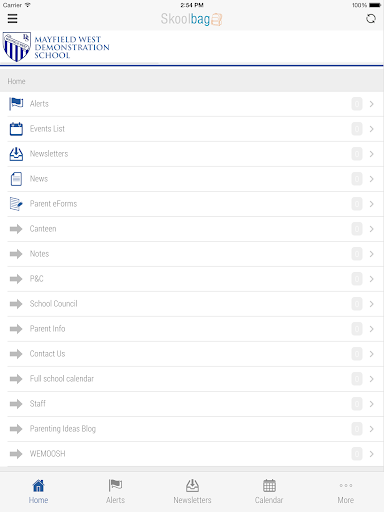Switch to the Home bottom tab
Viewport: 384px width, 512px height.
tap(38, 492)
